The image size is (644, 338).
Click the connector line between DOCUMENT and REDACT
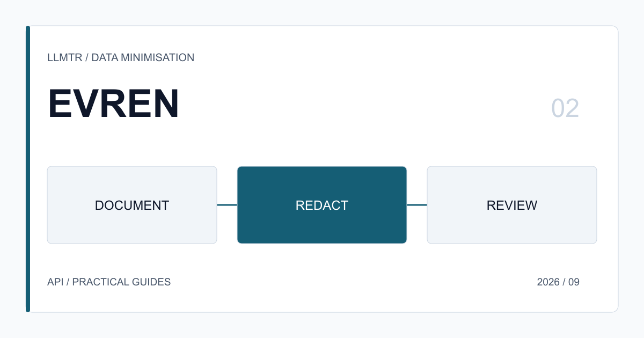tap(227, 205)
